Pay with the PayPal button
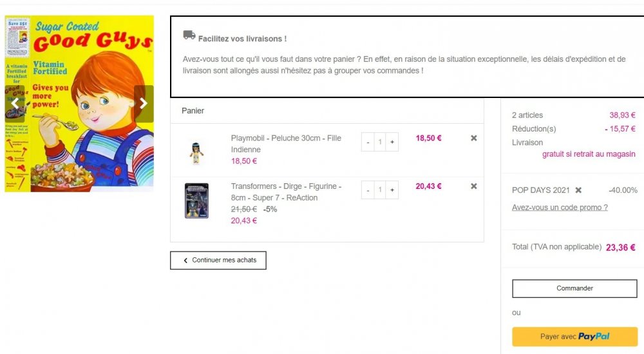 click(x=574, y=337)
